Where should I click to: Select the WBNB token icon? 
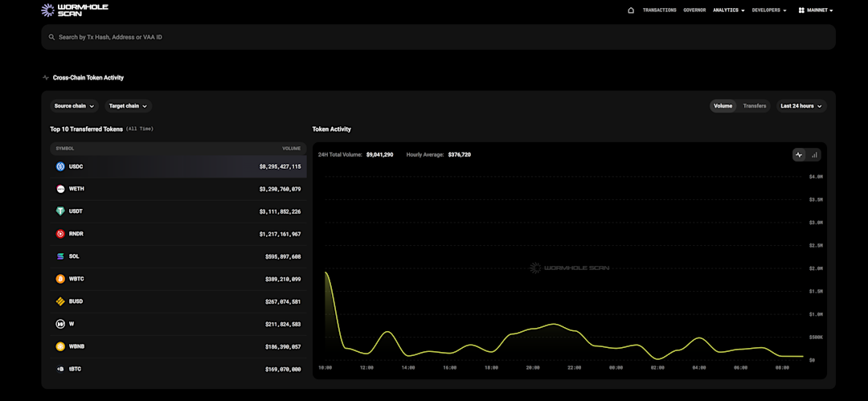click(x=60, y=346)
